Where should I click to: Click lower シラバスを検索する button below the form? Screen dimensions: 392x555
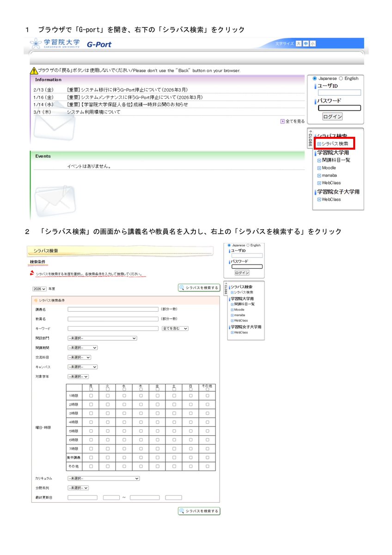click(x=199, y=511)
